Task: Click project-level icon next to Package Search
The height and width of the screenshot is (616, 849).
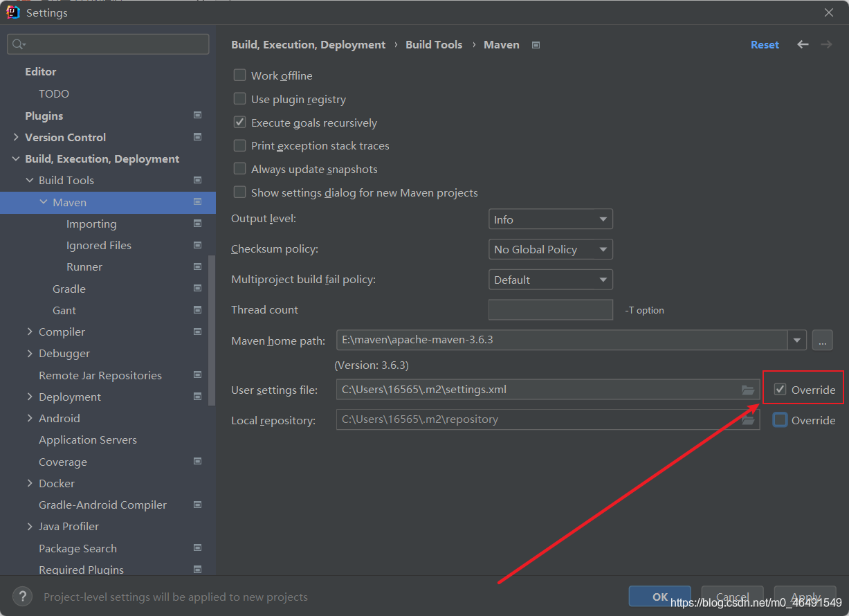Action: (197, 548)
